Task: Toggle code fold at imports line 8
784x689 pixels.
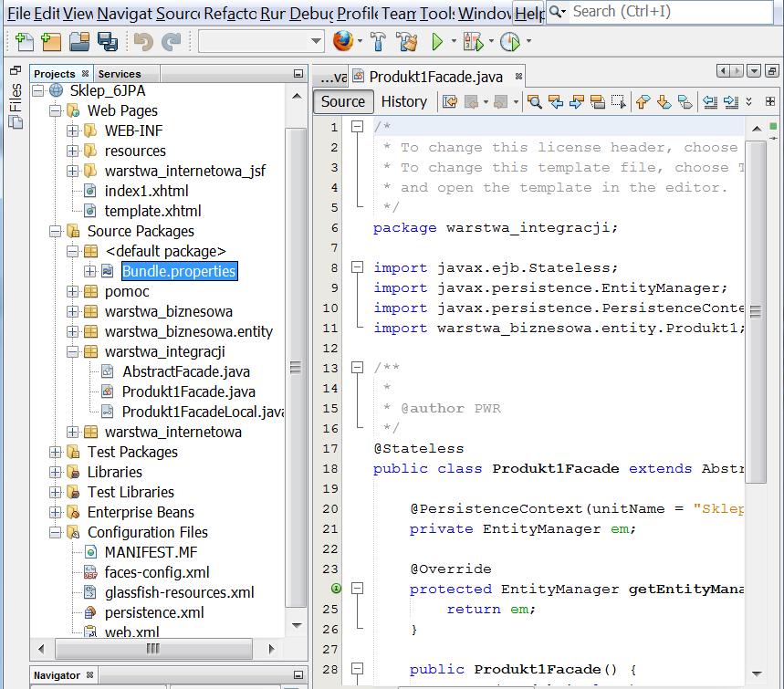Action: pyautogui.click(x=357, y=267)
